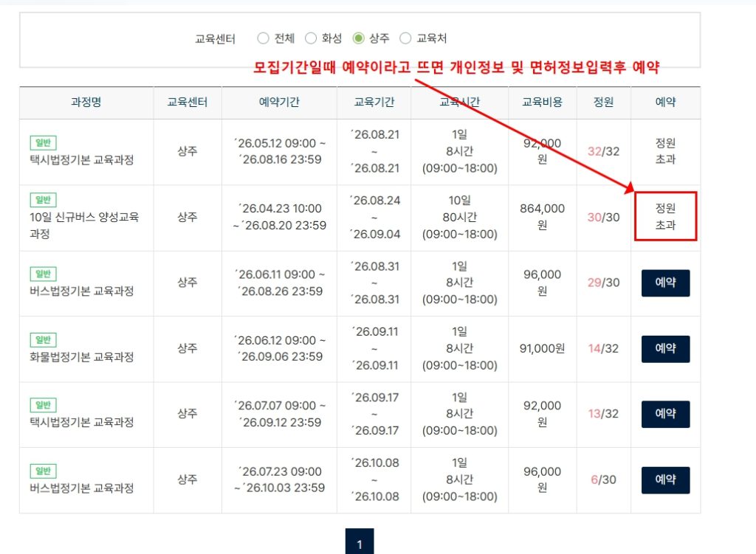
Task: Click the 29/30 capacity cell
Action: point(604,283)
